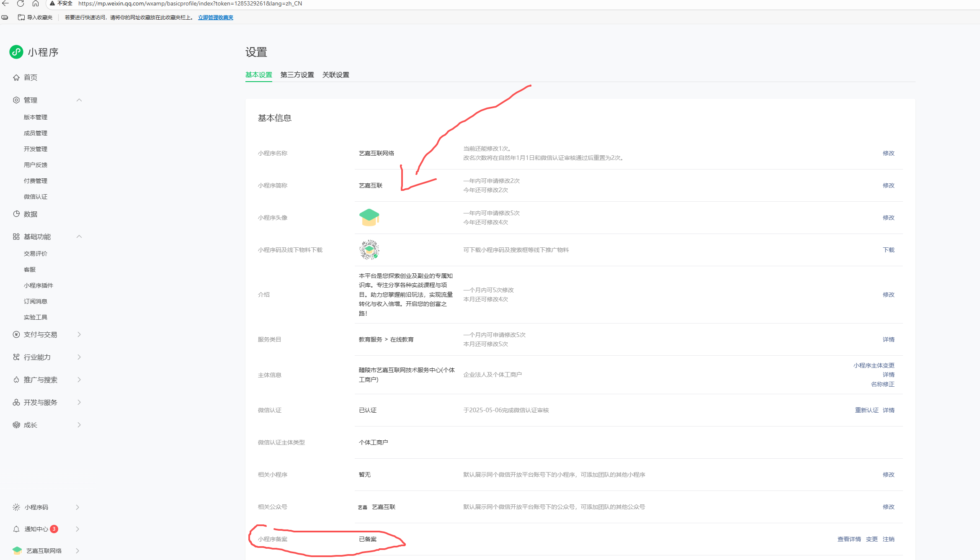This screenshot has width=980, height=560.
Task: Click the mini program avatar thumbnail
Action: coord(369,218)
